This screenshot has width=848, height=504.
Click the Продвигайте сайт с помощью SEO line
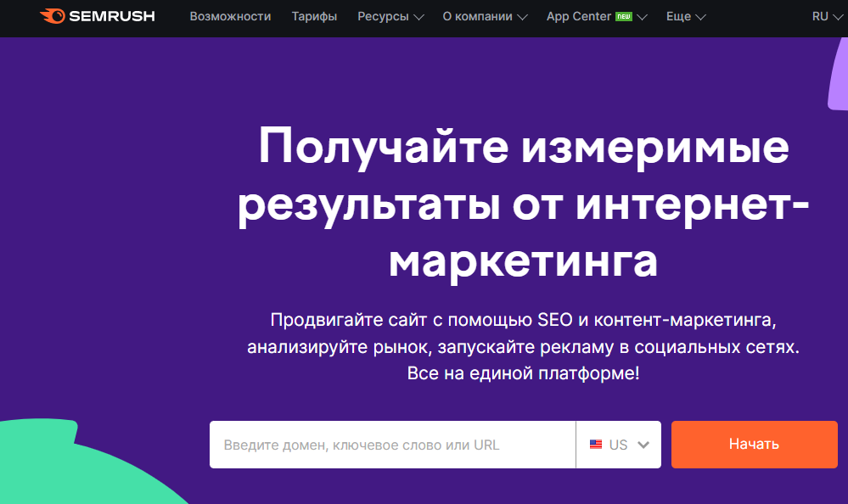coord(523,320)
